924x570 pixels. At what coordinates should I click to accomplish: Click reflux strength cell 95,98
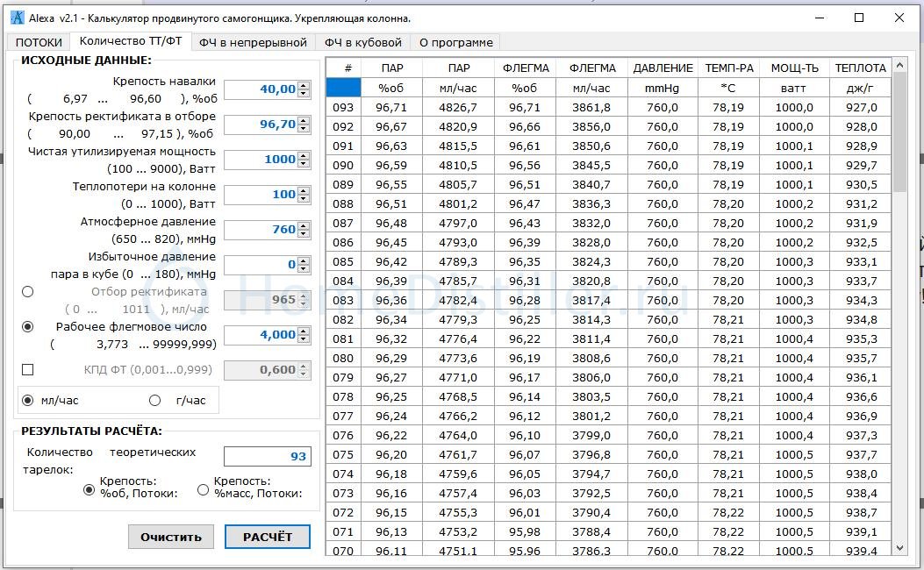pos(525,531)
